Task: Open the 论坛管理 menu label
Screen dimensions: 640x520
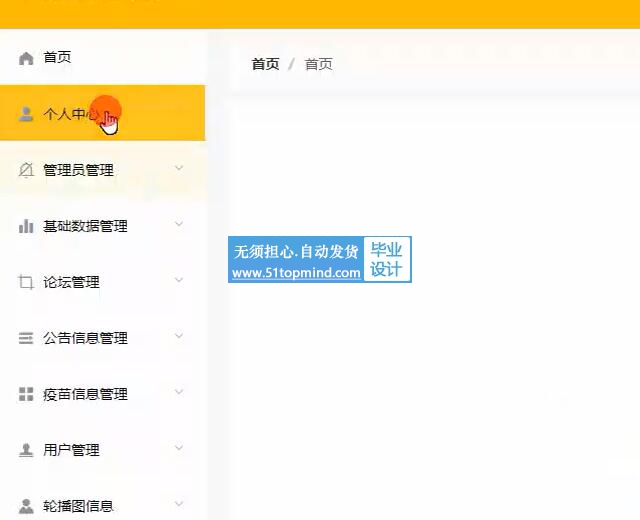Action: (71, 282)
